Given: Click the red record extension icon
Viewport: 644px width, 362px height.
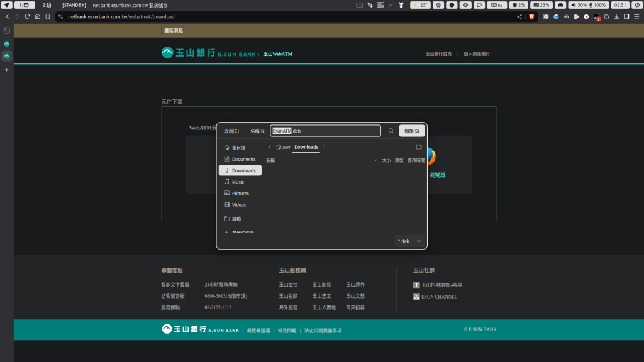Looking at the screenshot, I should pos(586,17).
